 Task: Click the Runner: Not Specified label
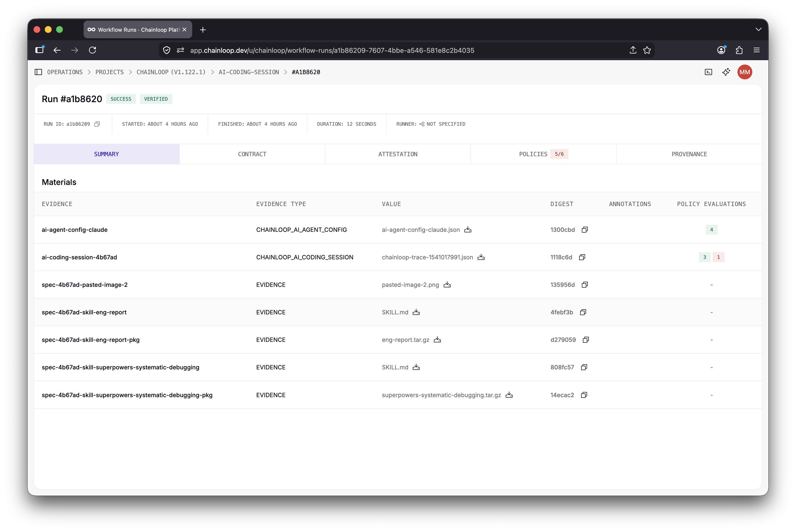[x=431, y=124]
